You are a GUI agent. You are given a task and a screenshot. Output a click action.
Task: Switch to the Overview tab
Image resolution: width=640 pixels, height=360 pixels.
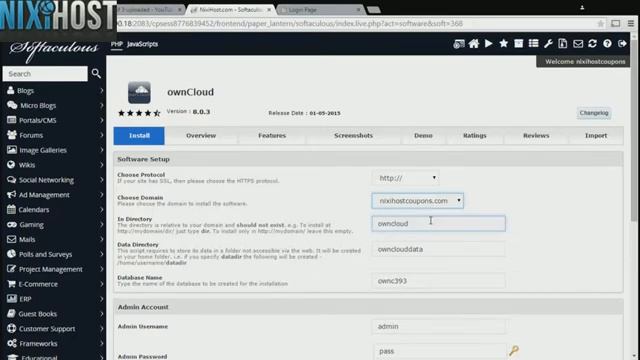pos(201,136)
